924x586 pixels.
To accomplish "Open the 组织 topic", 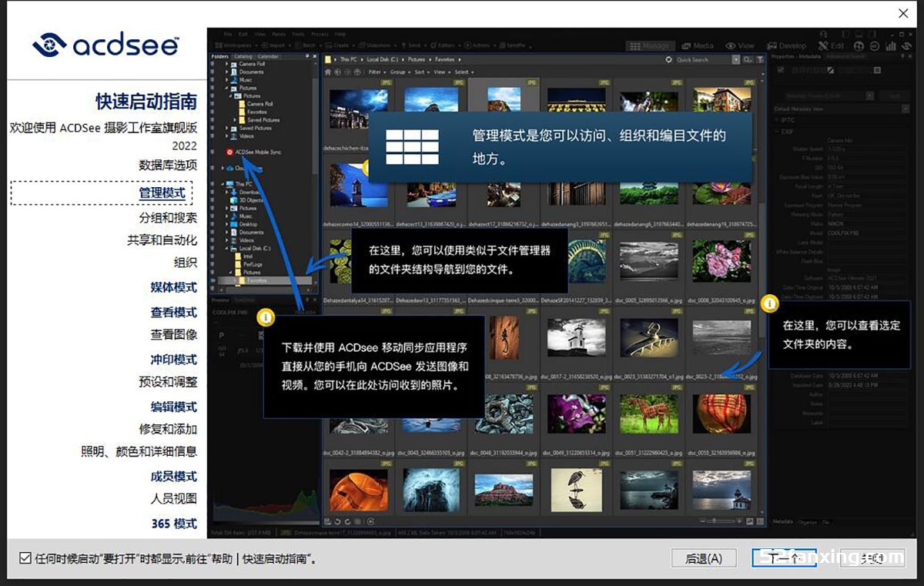I will [186, 263].
